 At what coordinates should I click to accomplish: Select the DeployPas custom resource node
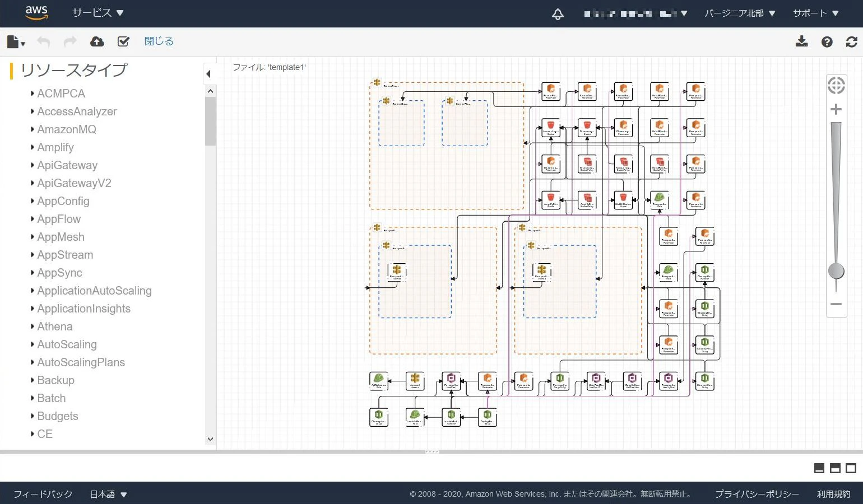click(488, 417)
